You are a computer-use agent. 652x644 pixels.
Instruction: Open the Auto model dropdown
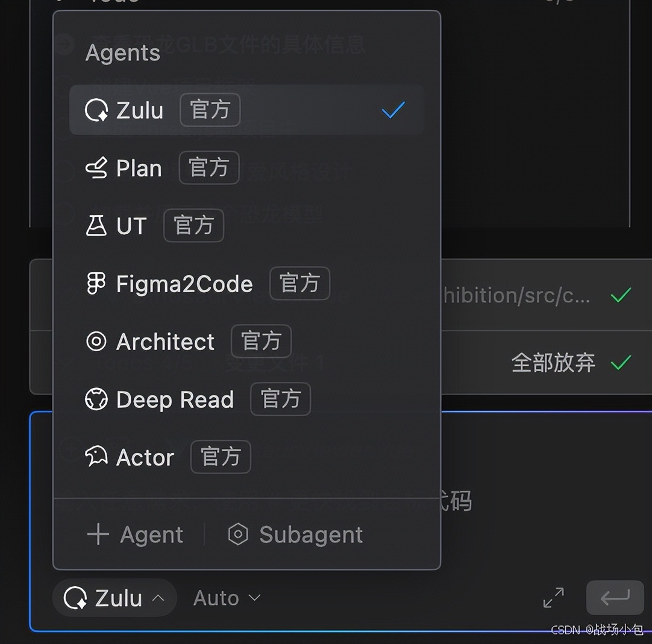tap(227, 598)
